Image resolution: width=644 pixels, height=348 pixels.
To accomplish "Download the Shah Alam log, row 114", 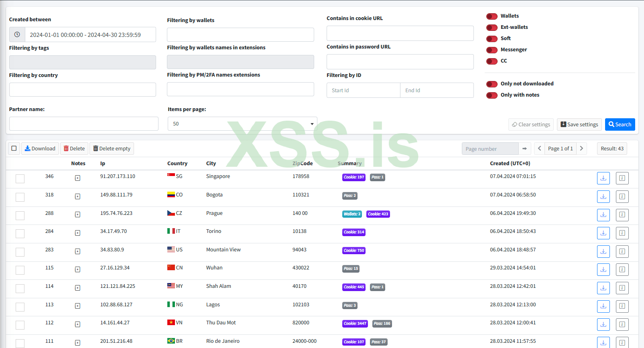I will pyautogui.click(x=603, y=288).
